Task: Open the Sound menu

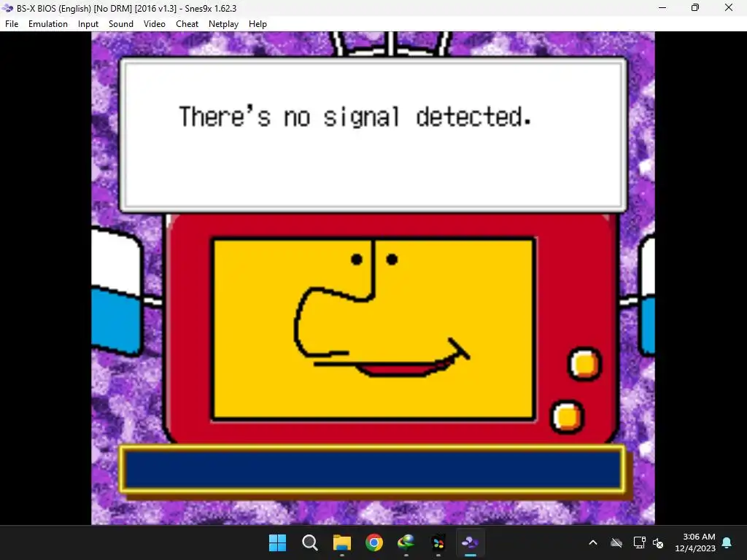Action: coord(121,24)
